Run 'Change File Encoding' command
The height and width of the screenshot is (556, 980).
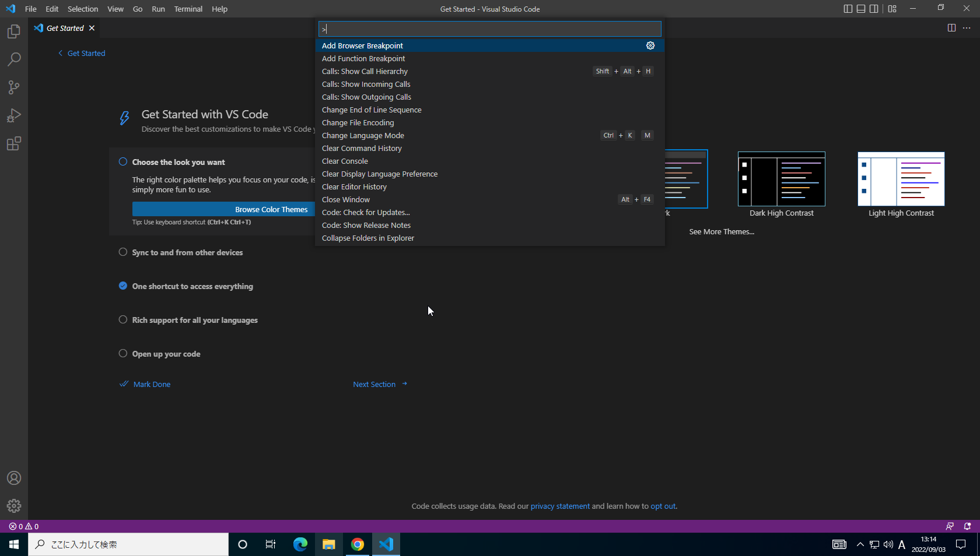click(x=490, y=122)
